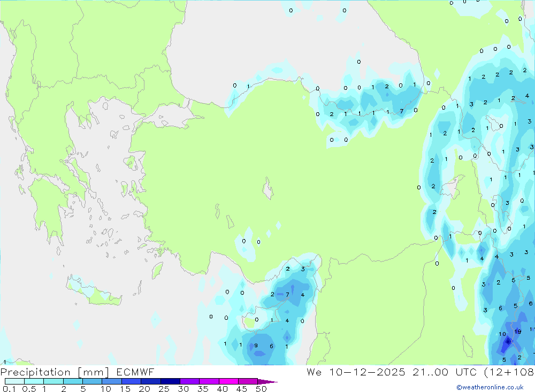Click the 40–45 mm magenta legend swatch
The image size is (535, 392).
[x=228, y=381]
